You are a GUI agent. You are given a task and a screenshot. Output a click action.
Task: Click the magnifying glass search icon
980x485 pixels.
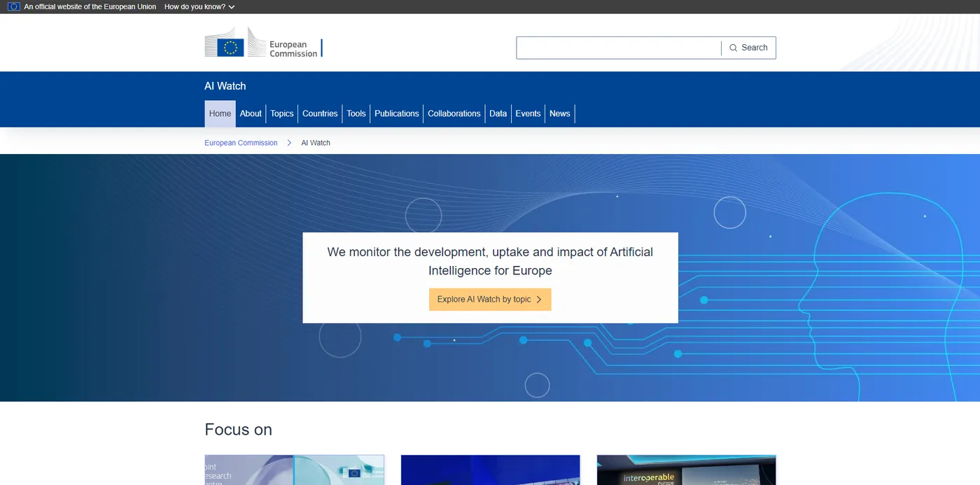pos(733,48)
